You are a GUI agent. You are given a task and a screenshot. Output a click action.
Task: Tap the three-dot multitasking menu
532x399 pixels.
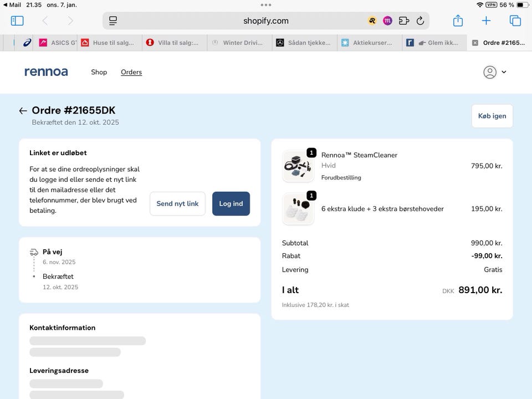coord(265,5)
